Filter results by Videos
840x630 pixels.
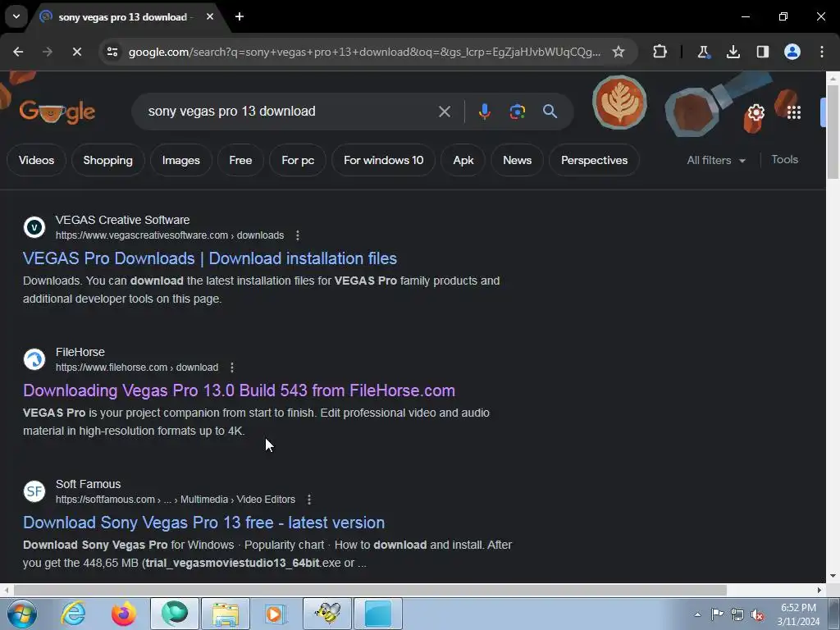click(x=36, y=160)
